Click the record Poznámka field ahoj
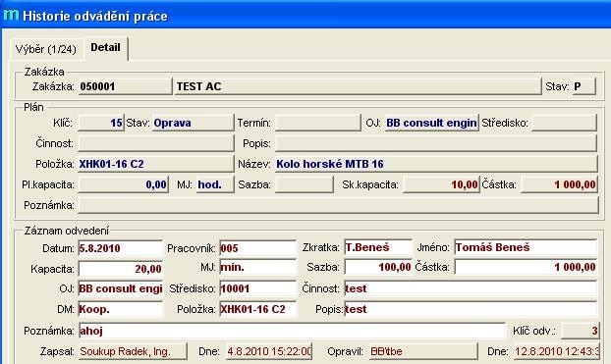The width and height of the screenshot is (611, 364). pos(292,331)
